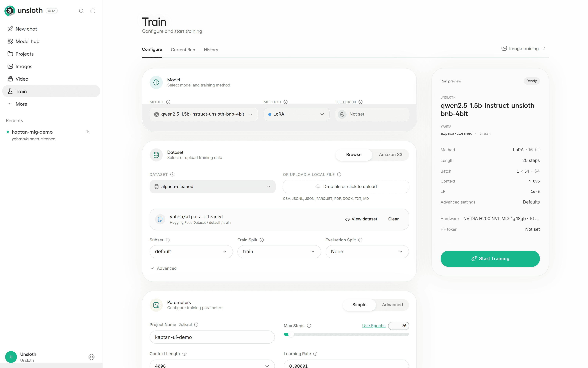Open the alpaca-cleaned dataset dropdown
The image size is (588, 368).
pyautogui.click(x=212, y=187)
